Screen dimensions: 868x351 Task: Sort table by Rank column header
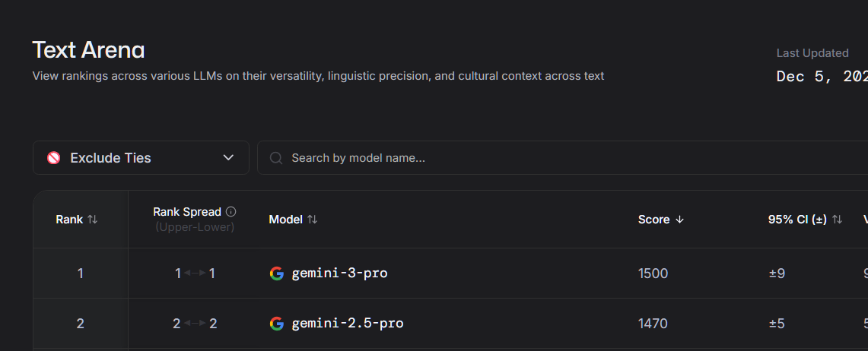[69, 220]
